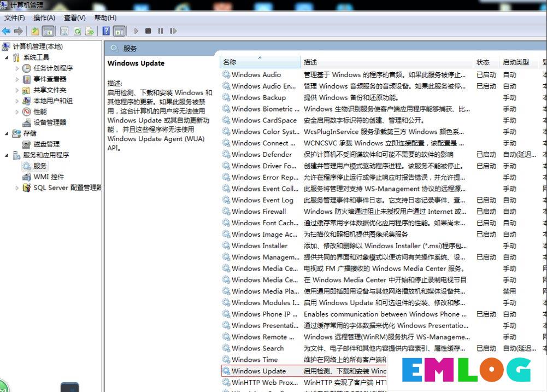Viewport: 547px width, 392px height.
Task: Sort by the 描述 column header
Action: (x=386, y=62)
